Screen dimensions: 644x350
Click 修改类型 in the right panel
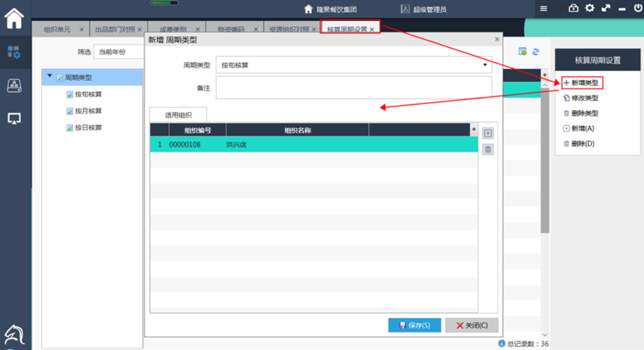click(x=584, y=98)
